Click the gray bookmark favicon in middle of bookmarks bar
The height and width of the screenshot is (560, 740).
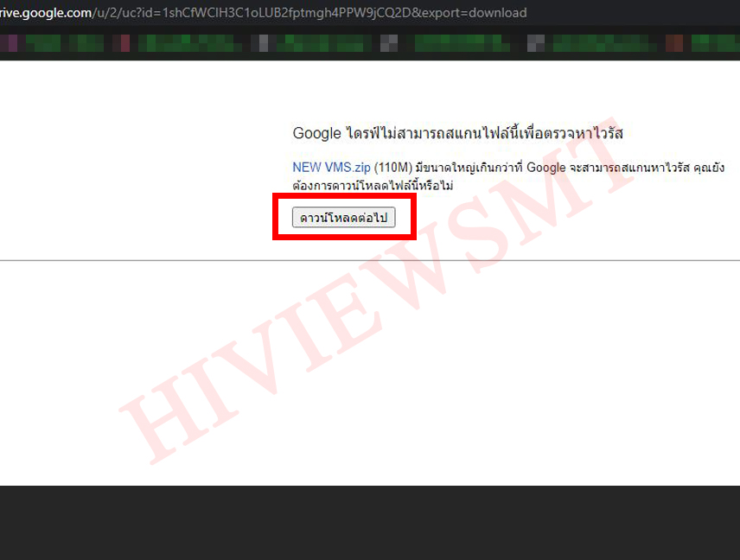[389, 42]
